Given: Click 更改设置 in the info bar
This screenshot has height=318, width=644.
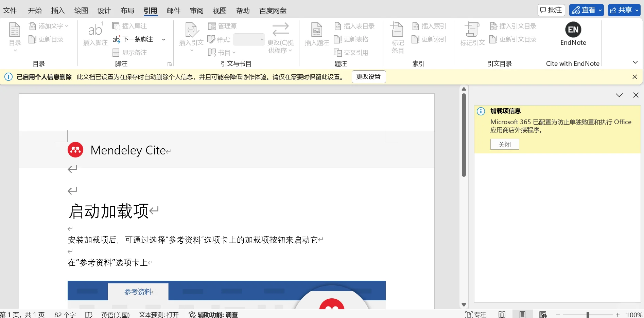Looking at the screenshot, I should pyautogui.click(x=368, y=77).
